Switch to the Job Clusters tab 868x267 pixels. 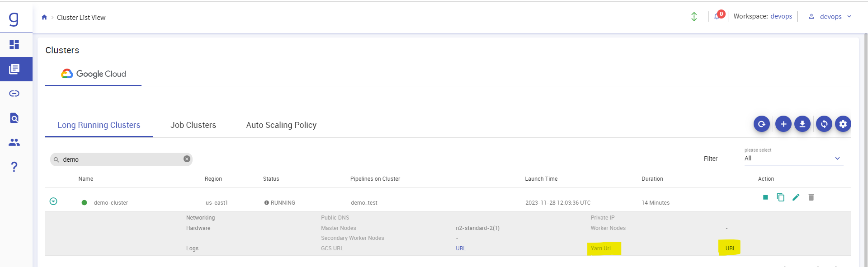193,125
